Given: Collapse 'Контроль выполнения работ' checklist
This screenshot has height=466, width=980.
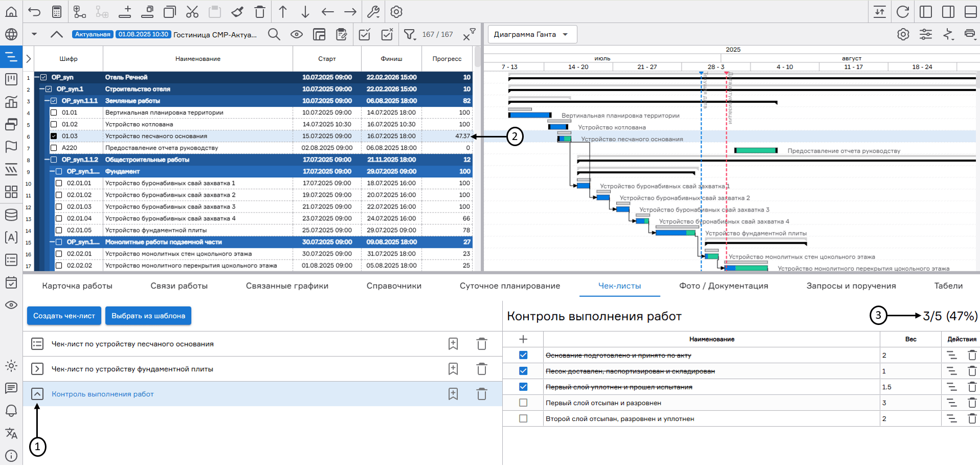Looking at the screenshot, I should (x=37, y=394).
